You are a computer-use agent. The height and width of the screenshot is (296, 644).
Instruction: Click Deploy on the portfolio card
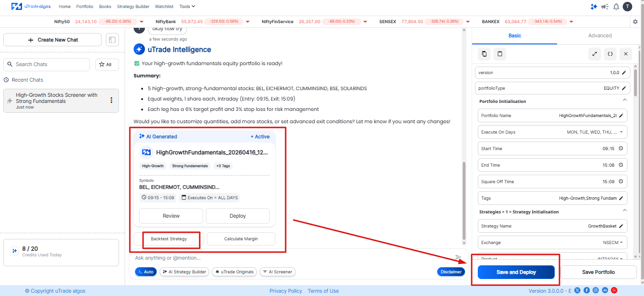click(237, 216)
